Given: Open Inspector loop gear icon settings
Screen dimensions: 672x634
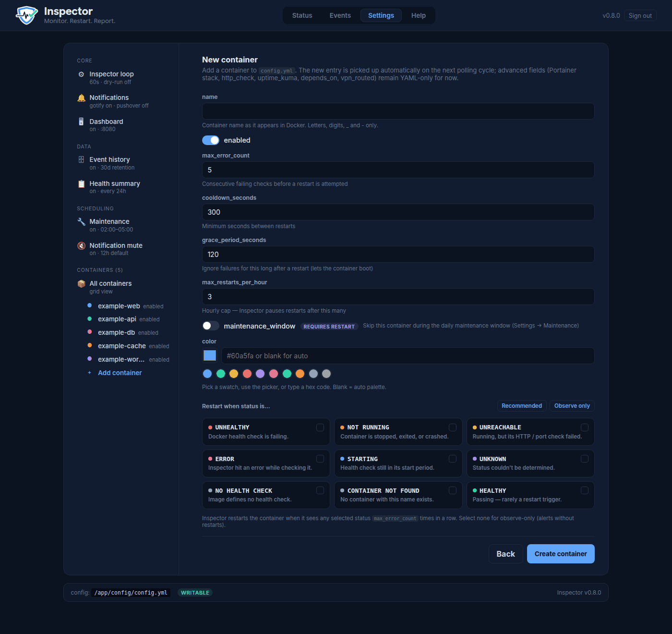Looking at the screenshot, I should pos(81,74).
